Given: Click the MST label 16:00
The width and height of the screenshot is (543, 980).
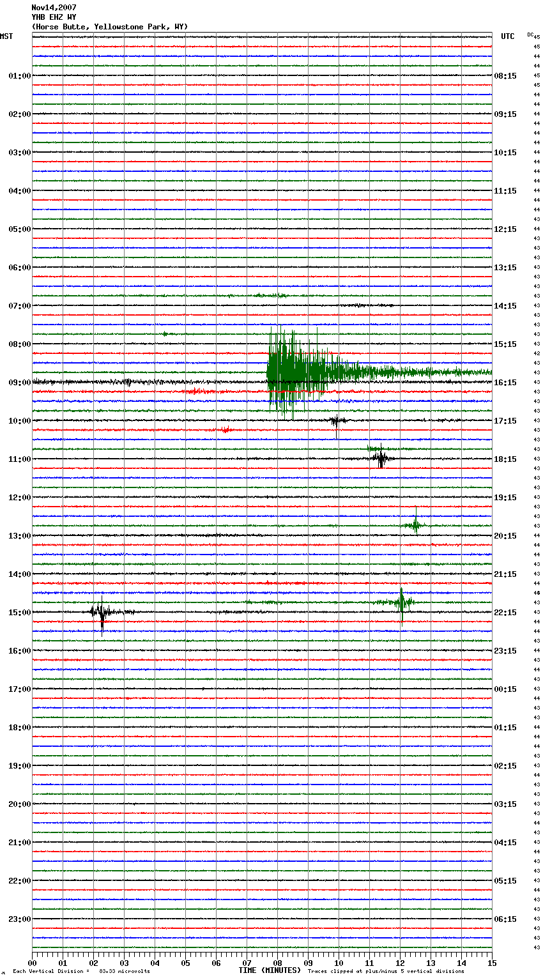Looking at the screenshot, I should 19,651.
